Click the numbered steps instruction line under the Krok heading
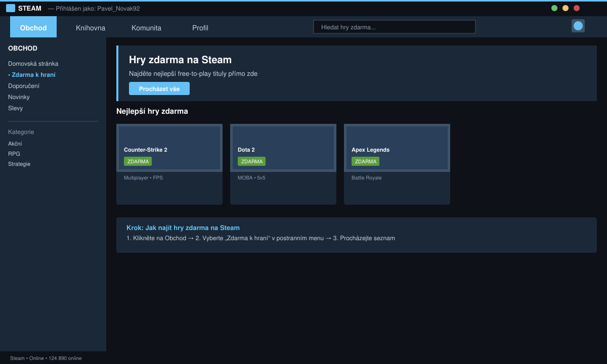Image resolution: width=607 pixels, height=364 pixels. coord(261,238)
